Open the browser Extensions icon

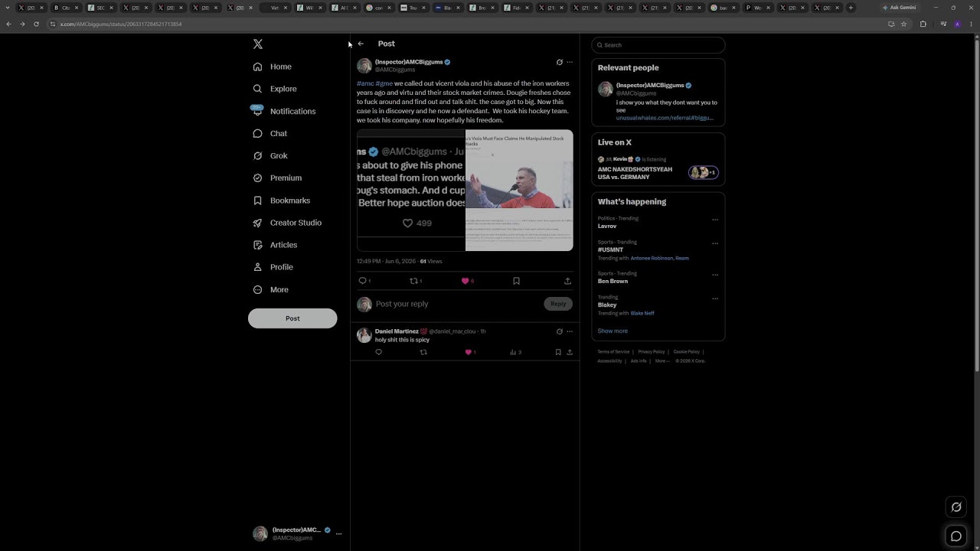tap(923, 24)
